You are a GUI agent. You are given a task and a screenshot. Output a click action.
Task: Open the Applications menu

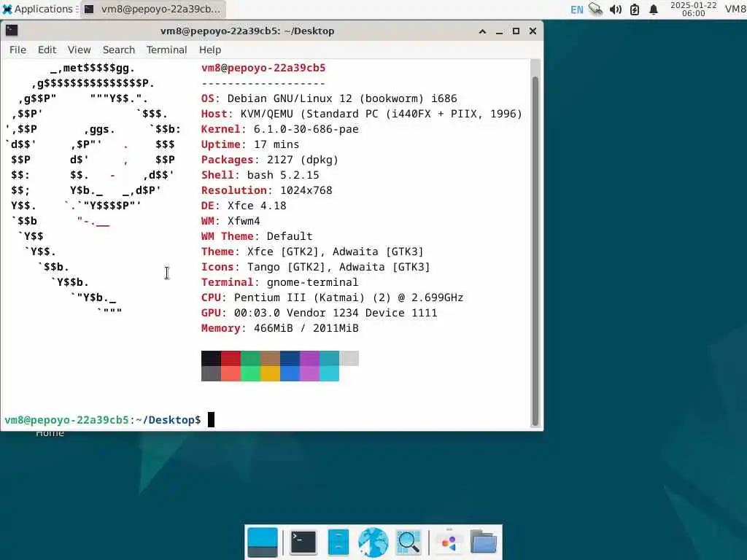(38, 9)
